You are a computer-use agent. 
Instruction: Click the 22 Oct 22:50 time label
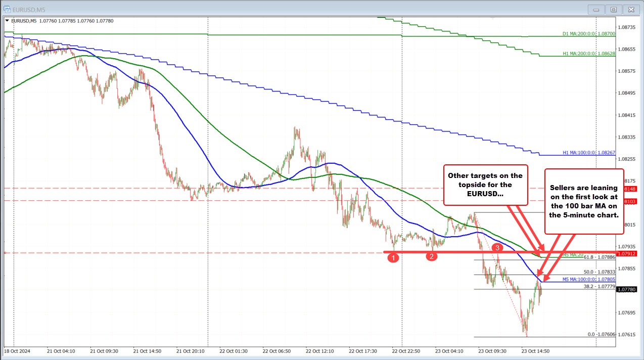[406, 350]
